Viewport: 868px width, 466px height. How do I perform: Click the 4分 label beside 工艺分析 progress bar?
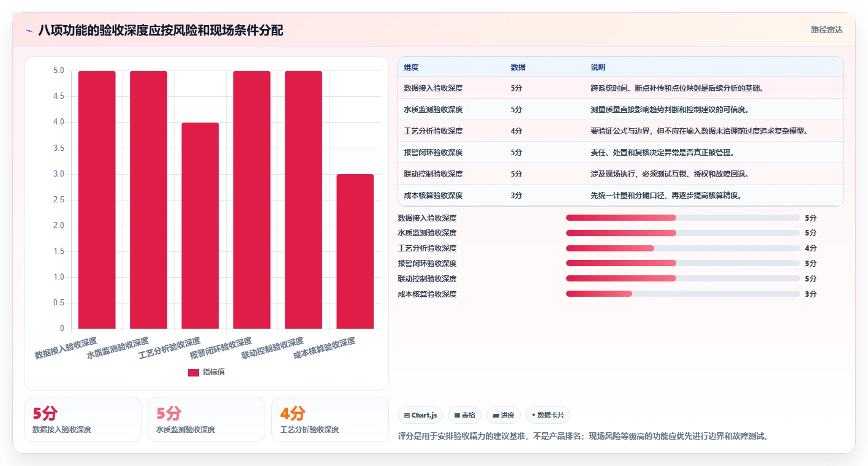pos(810,248)
